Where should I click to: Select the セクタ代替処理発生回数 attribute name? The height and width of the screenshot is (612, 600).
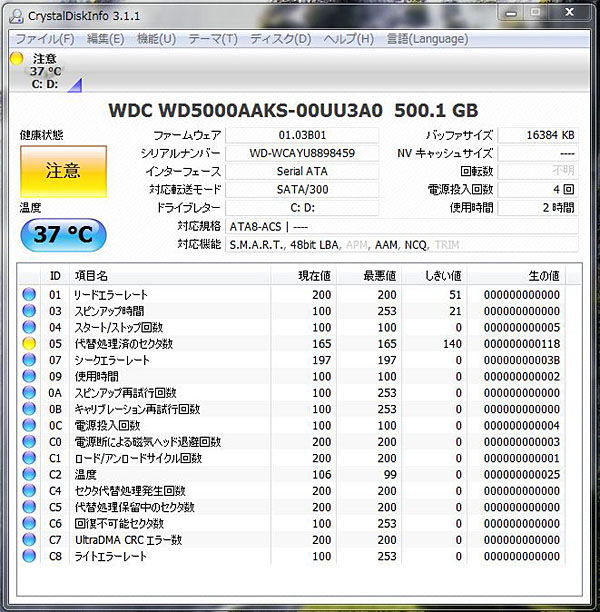coord(130,491)
